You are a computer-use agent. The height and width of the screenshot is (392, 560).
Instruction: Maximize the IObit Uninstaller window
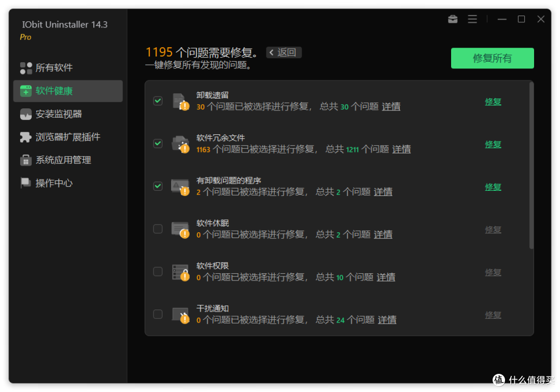click(x=521, y=19)
